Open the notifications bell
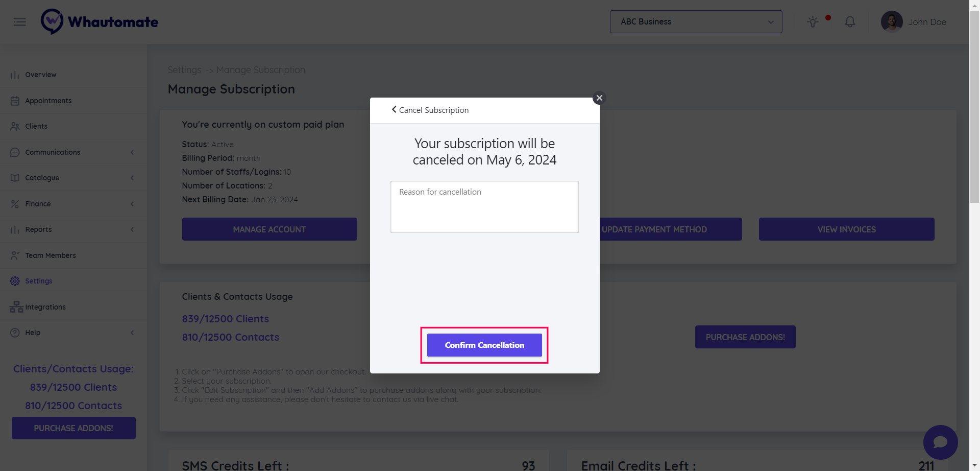This screenshot has height=471, width=980. [x=850, y=22]
